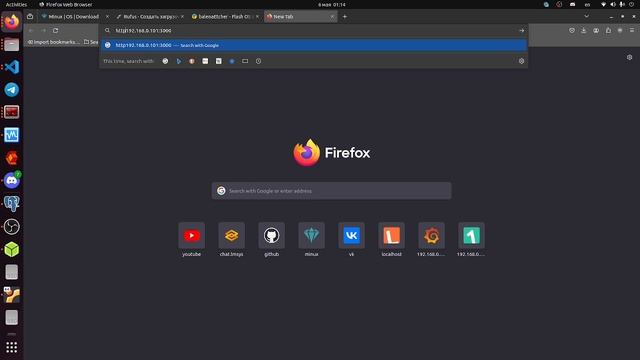Image resolution: width=640 pixels, height=360 pixels.
Task: Launch Visual Studio Code from the dock
Action: (x=11, y=67)
